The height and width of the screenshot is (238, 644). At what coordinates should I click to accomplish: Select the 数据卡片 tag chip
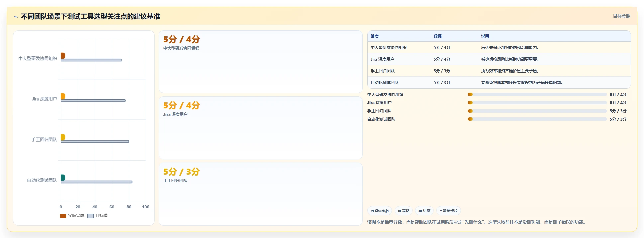(x=449, y=211)
